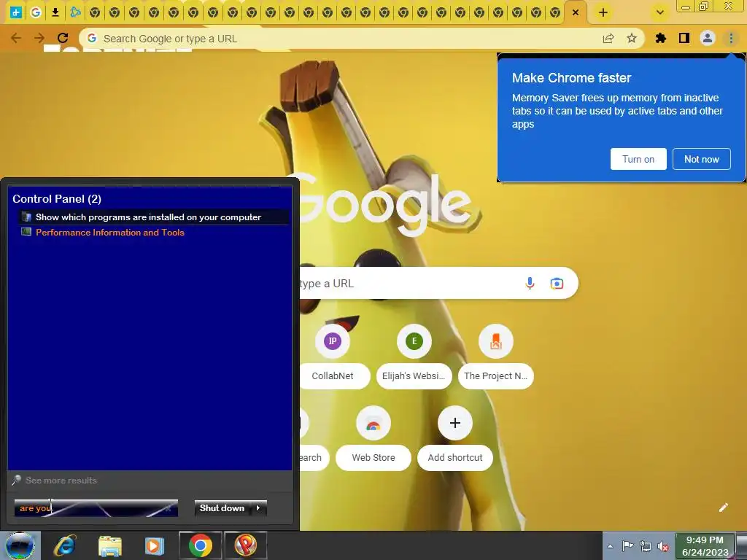
Task: Open Windows Explorer from the taskbar
Action: click(110, 545)
